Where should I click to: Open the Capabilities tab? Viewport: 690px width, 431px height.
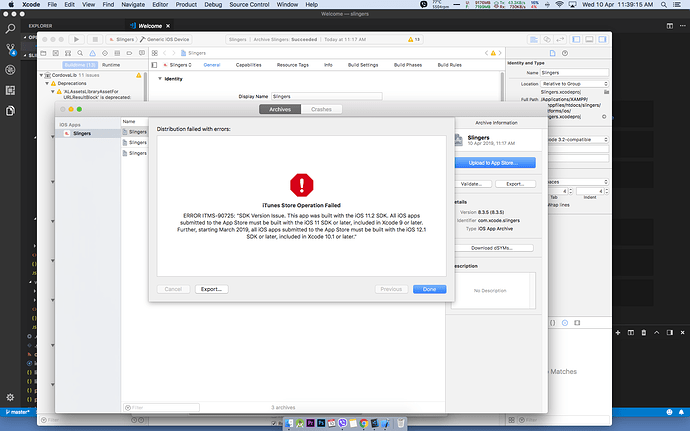coord(249,65)
